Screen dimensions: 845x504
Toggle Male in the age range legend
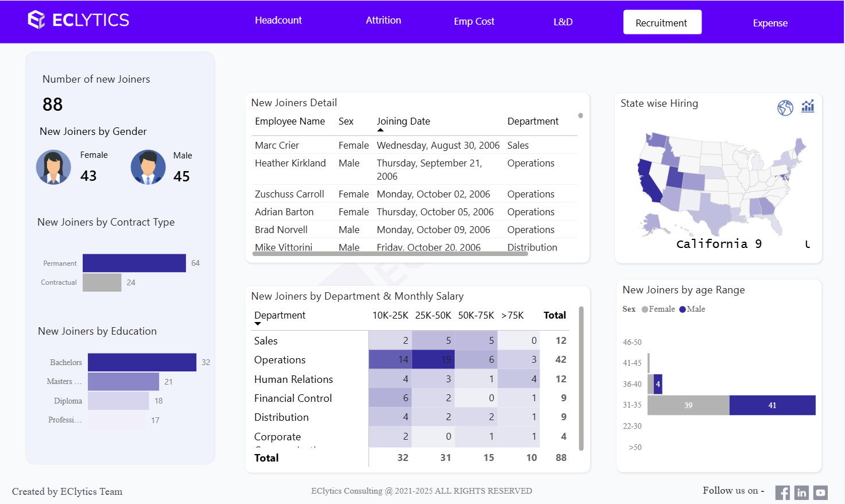coord(692,309)
